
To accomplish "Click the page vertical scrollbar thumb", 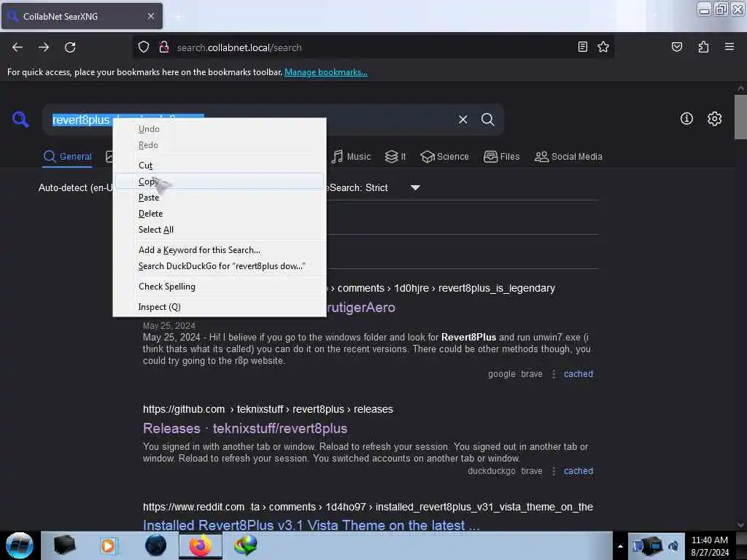I will pos(740,117).
